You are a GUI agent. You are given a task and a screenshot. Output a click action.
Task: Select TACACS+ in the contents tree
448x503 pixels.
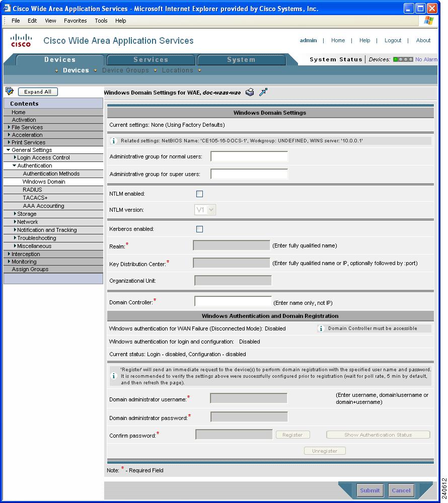click(35, 198)
